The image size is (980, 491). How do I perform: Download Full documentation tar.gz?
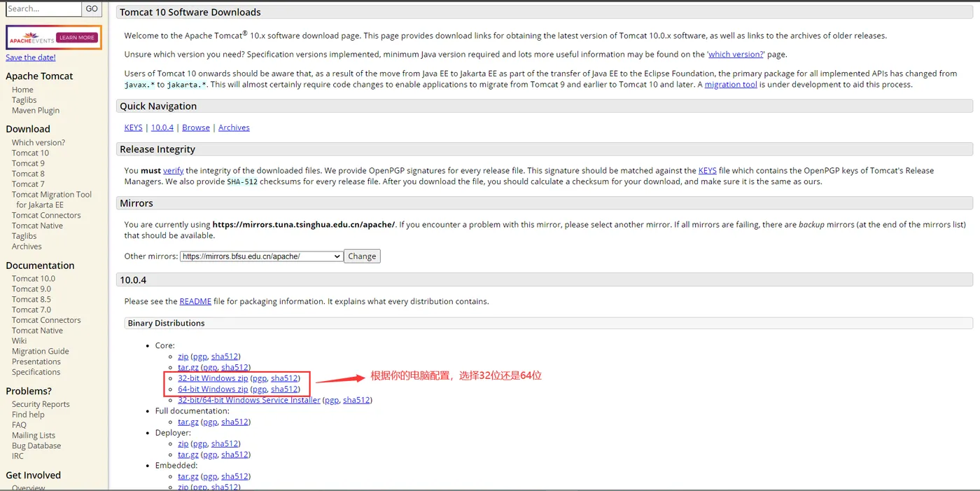click(188, 422)
